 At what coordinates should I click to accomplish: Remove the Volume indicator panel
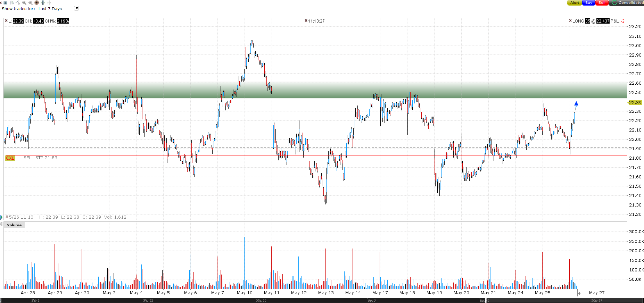coord(1,224)
